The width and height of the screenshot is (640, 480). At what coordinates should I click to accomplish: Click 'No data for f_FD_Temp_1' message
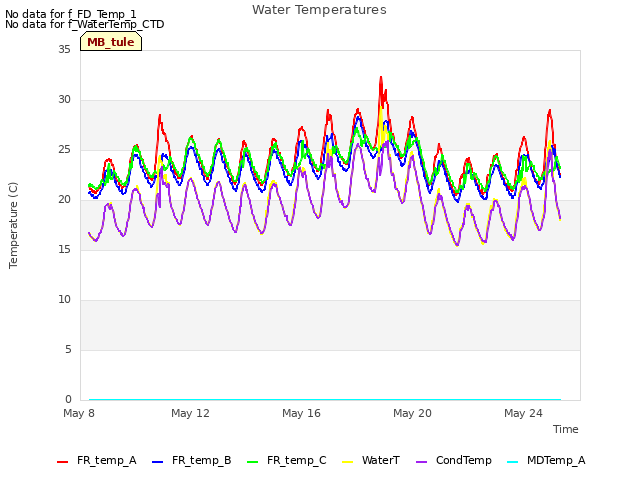point(71,14)
